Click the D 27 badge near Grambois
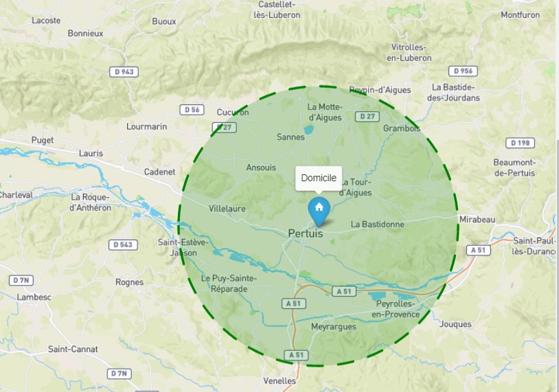Image resolution: width=559 pixels, height=392 pixels. click(x=367, y=117)
